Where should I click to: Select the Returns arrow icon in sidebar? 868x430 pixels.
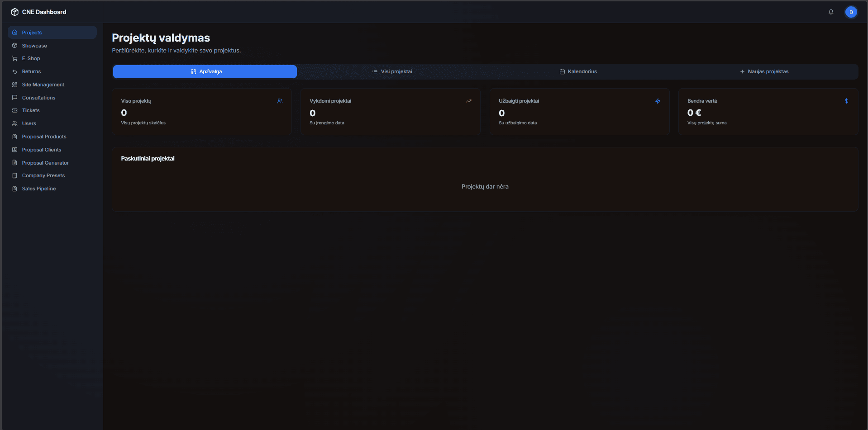coord(14,71)
